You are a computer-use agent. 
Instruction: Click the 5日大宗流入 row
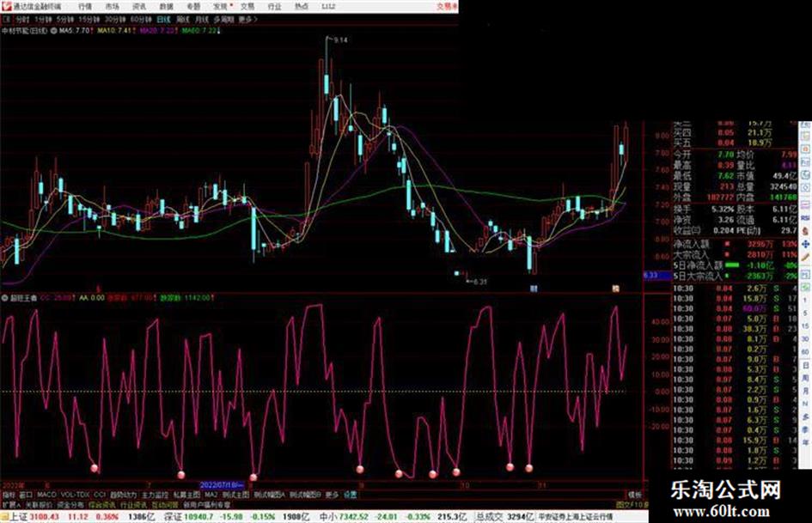point(735,276)
